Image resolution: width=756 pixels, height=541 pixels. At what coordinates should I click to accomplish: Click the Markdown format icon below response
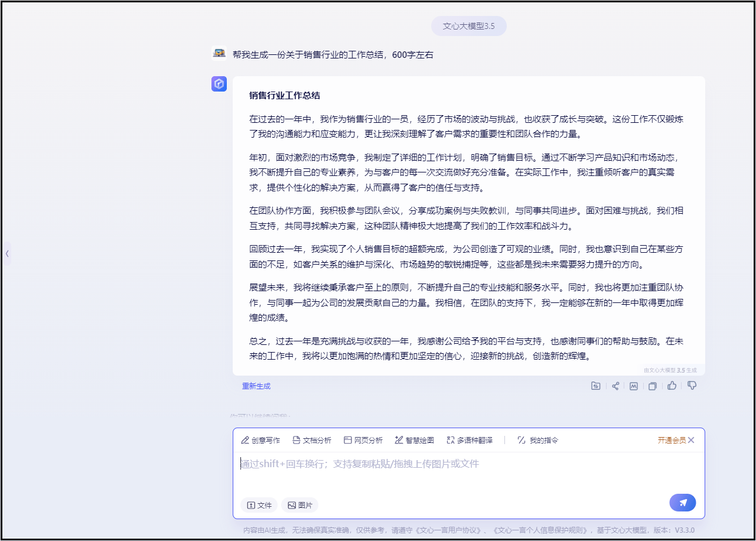coord(634,386)
